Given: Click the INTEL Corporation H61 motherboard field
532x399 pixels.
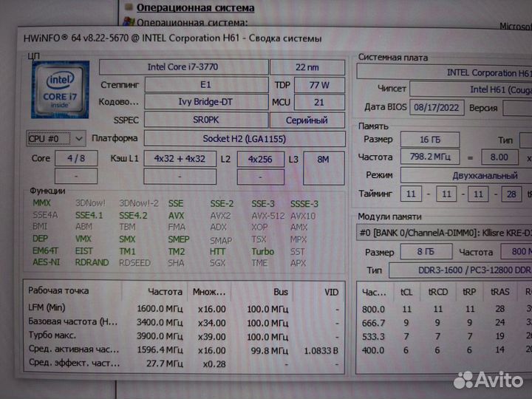Looking at the screenshot, I should 445,72.
